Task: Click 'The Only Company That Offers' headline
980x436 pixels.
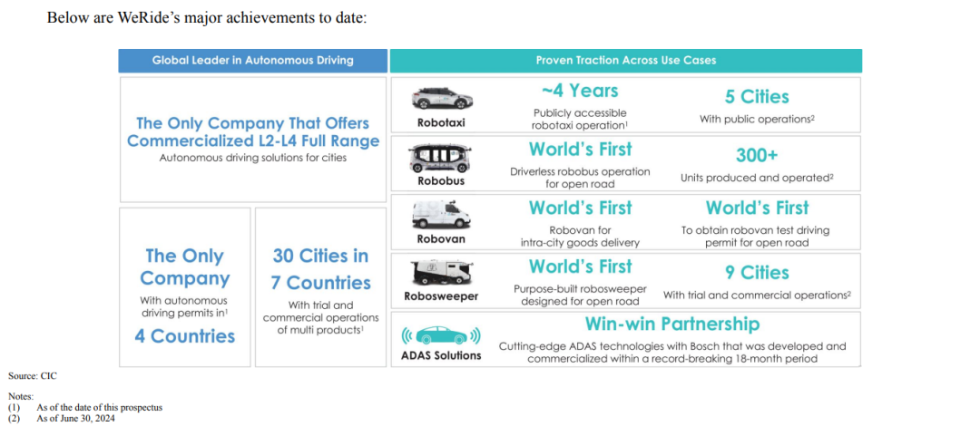Action: (x=252, y=122)
